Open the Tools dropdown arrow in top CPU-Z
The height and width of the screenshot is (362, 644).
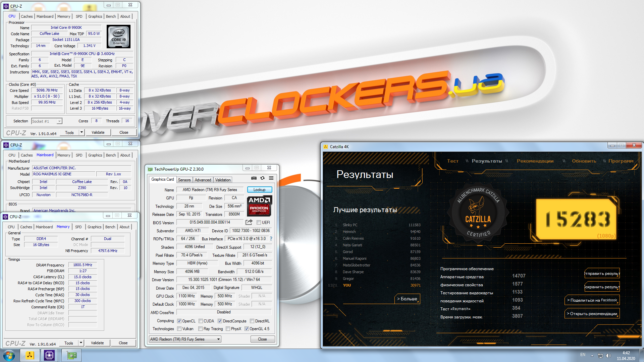[81, 132]
